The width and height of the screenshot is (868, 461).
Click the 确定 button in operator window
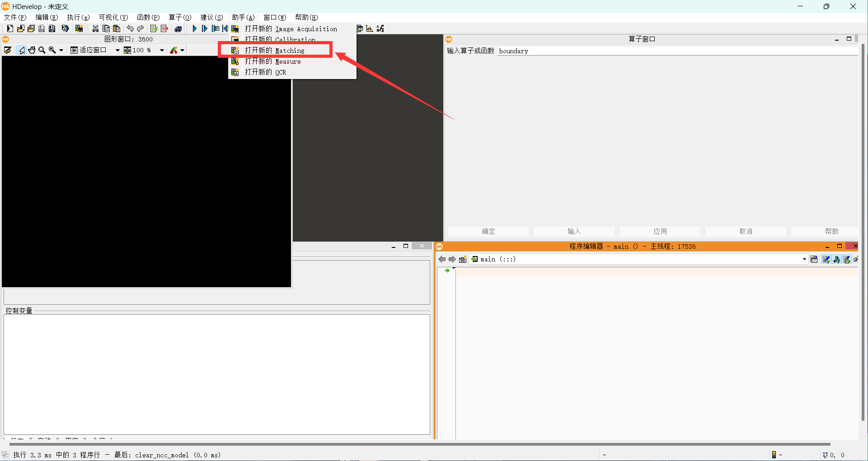(488, 231)
